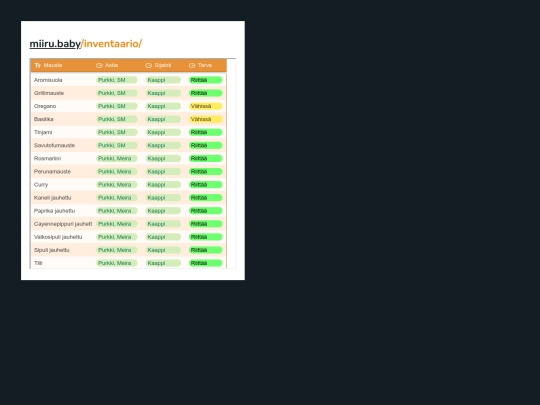Click the yellow Vähissä tag for Basilika
Screen dimensions: 540x405
(206, 120)
